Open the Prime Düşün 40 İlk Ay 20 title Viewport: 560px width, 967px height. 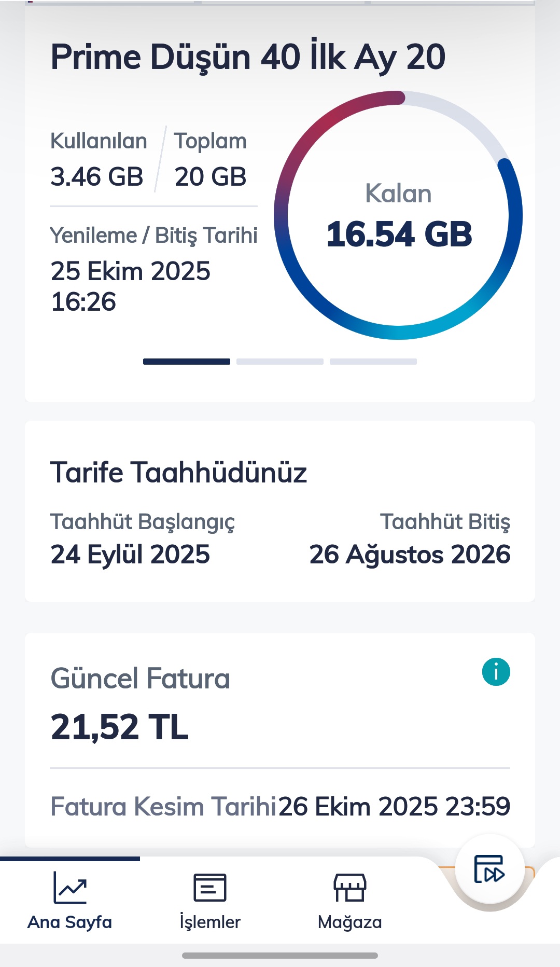coord(248,57)
